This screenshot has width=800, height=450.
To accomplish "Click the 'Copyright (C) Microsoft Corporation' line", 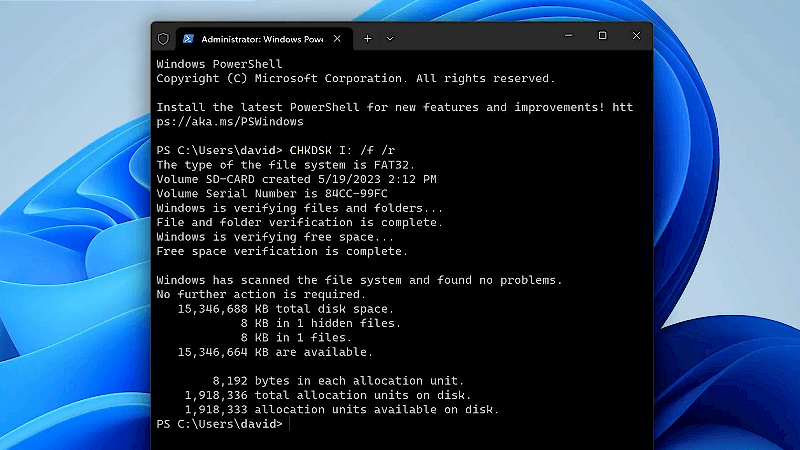I will pyautogui.click(x=356, y=78).
